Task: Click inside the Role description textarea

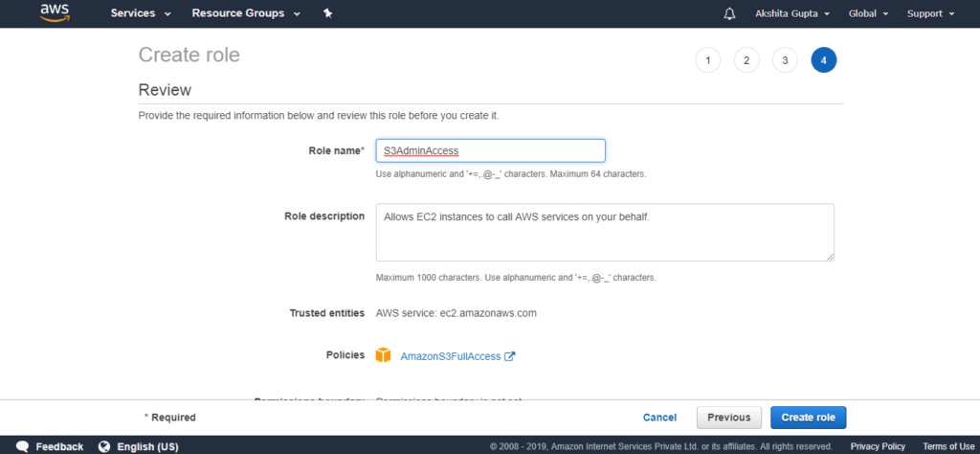Action: tap(605, 232)
